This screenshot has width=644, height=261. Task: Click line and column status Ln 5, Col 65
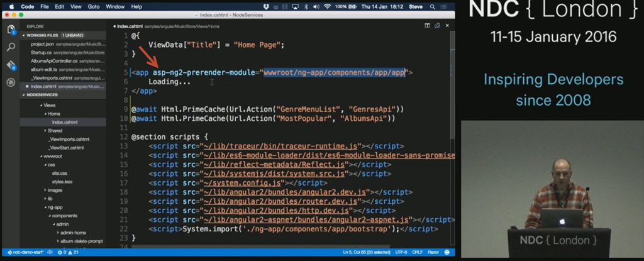click(365, 252)
